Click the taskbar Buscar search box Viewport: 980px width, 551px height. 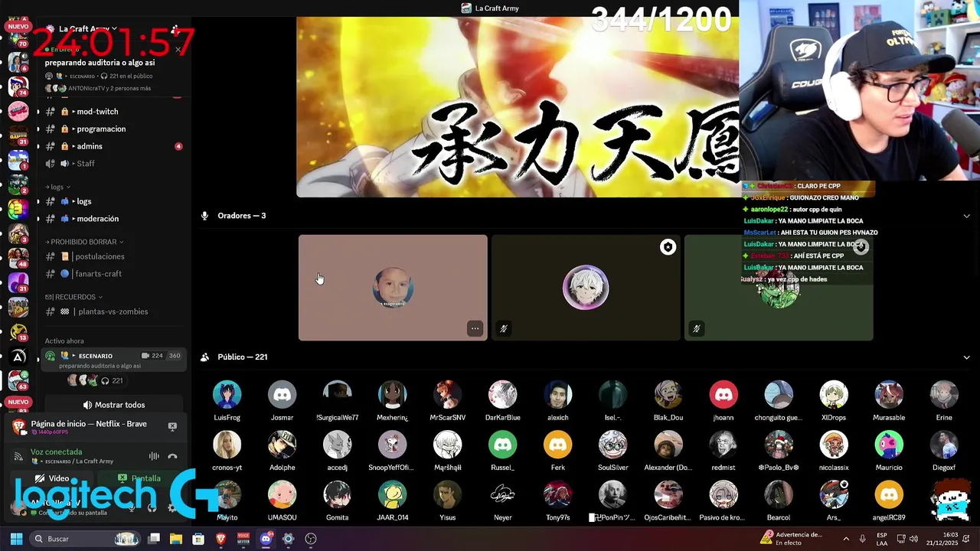(x=87, y=539)
